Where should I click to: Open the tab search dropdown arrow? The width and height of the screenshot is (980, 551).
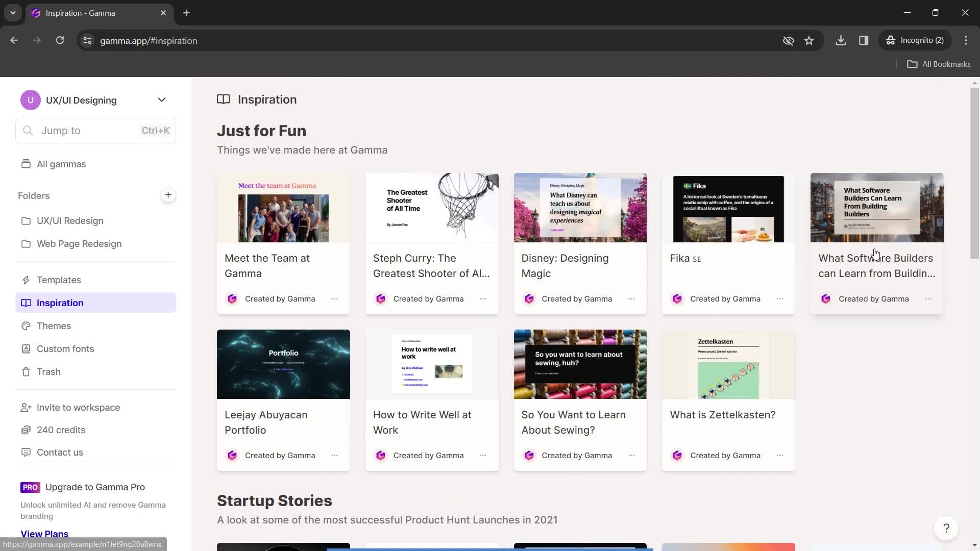point(13,13)
